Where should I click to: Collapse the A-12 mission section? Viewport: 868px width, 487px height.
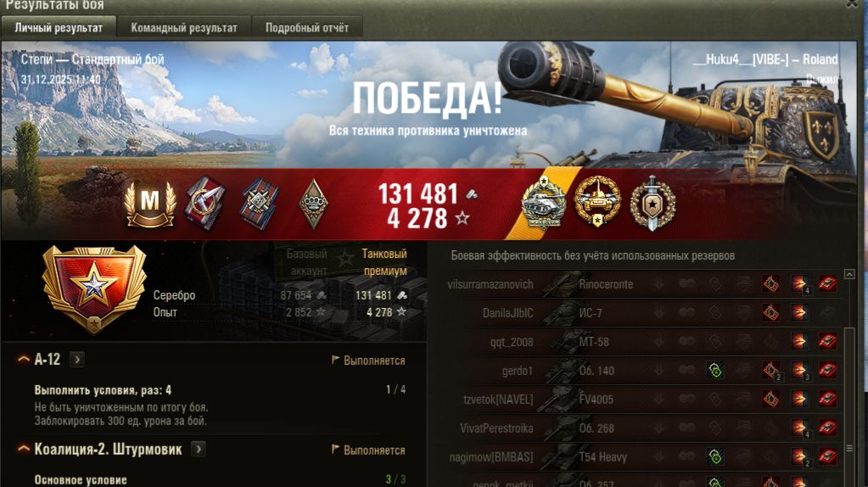[x=24, y=359]
